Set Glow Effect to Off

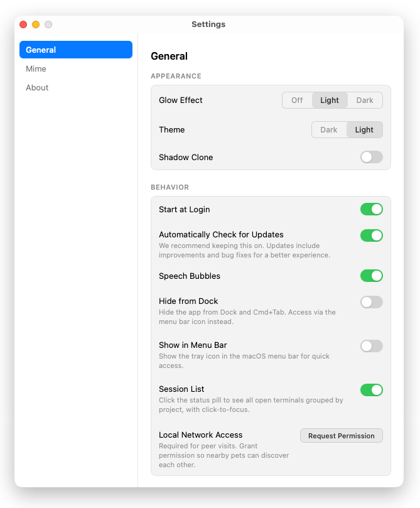[x=297, y=100]
